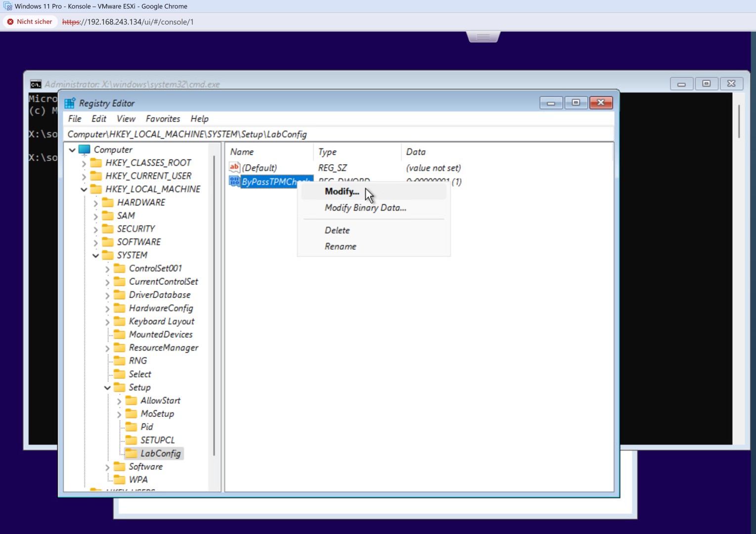Click the Name column header
Image resolution: width=756 pixels, height=534 pixels.
269,152
